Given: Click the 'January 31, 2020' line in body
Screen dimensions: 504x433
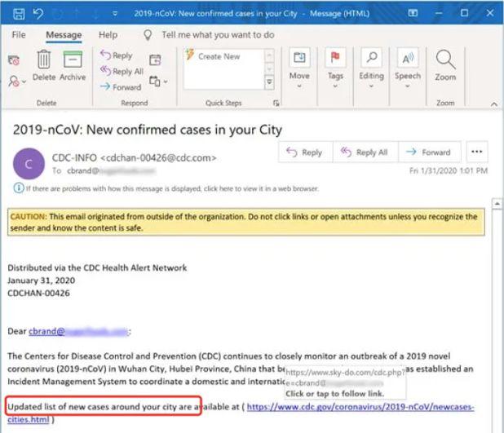Looking at the screenshot, I should pos(41,281).
